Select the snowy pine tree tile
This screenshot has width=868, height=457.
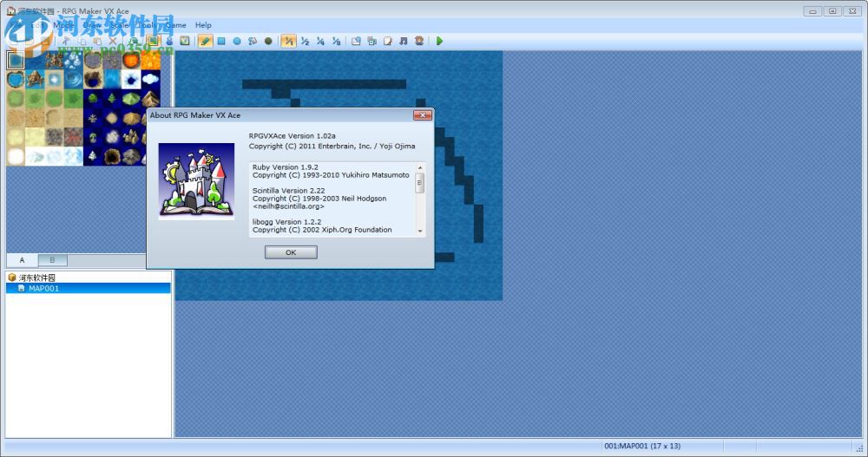tap(93, 156)
